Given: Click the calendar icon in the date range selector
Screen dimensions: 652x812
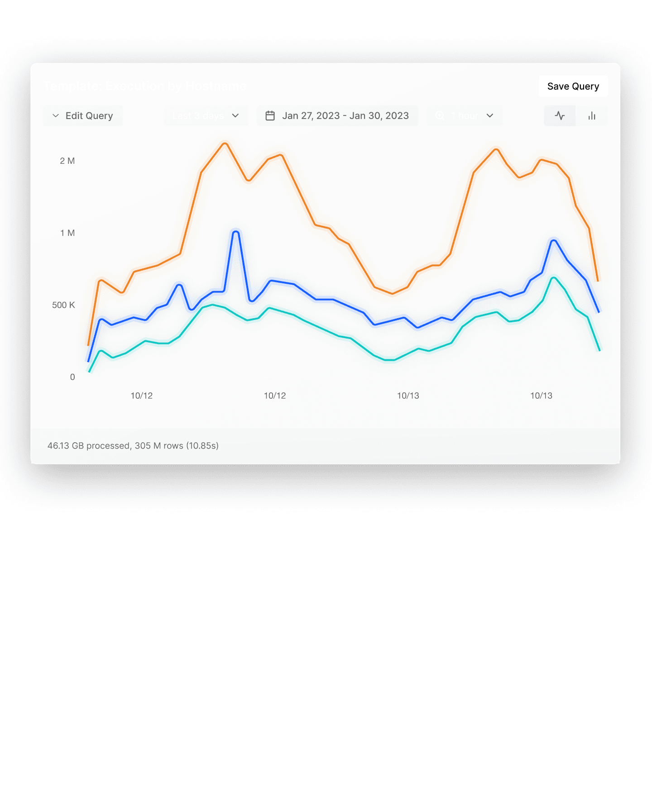Looking at the screenshot, I should tap(270, 115).
